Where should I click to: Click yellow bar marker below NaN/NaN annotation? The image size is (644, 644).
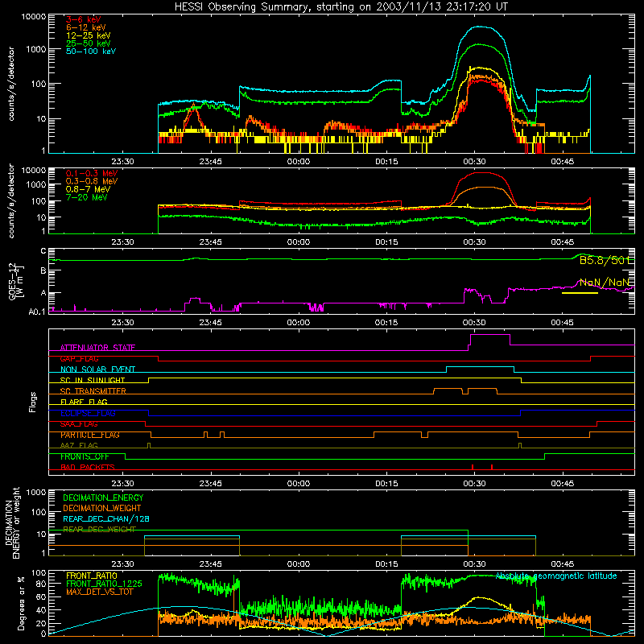(x=580, y=293)
